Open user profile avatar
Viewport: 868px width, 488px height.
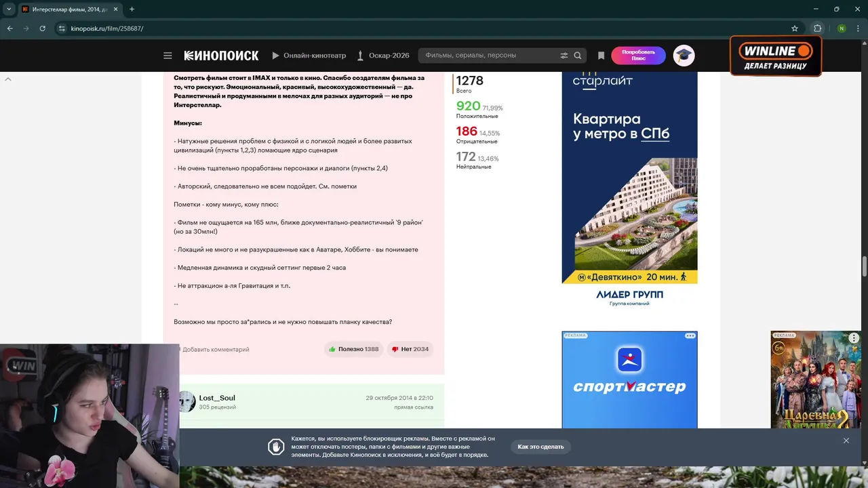click(x=684, y=56)
